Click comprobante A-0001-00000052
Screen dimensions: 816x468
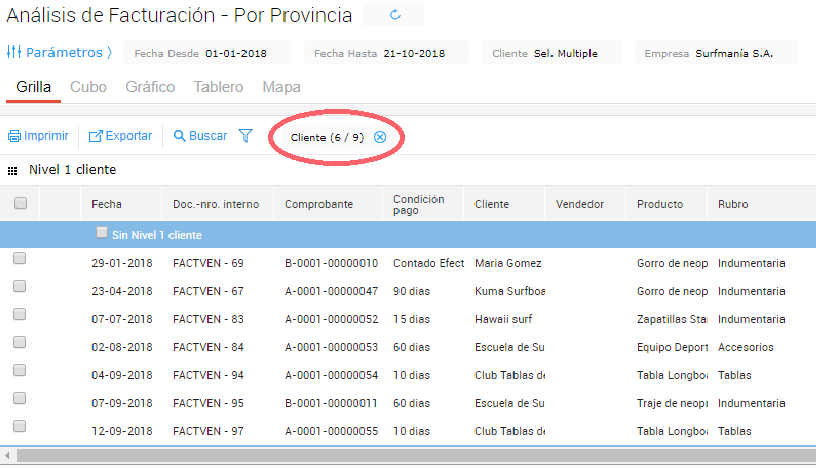[x=332, y=319]
